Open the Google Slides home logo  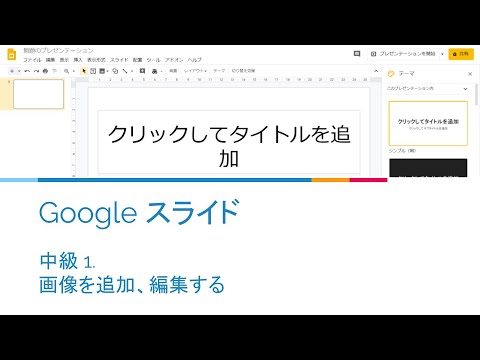point(12,54)
